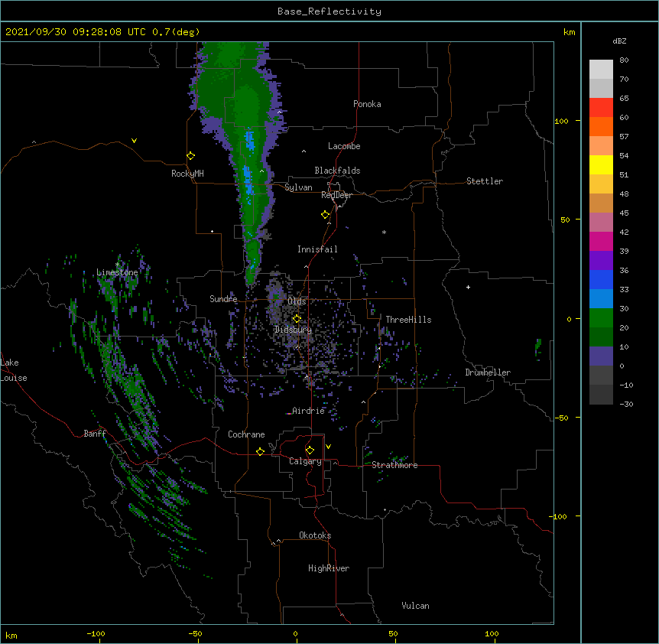This screenshot has width=659, height=644.
Task: Click the -30 value on the dBZ scale
Action: 626,404
